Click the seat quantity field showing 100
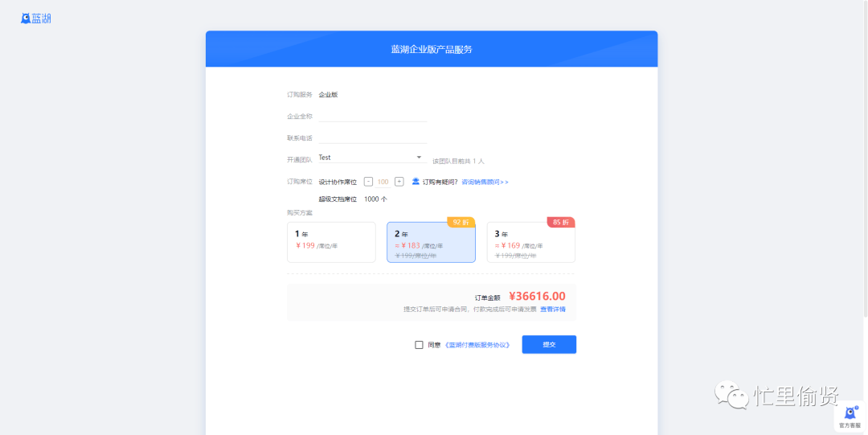 coord(383,182)
